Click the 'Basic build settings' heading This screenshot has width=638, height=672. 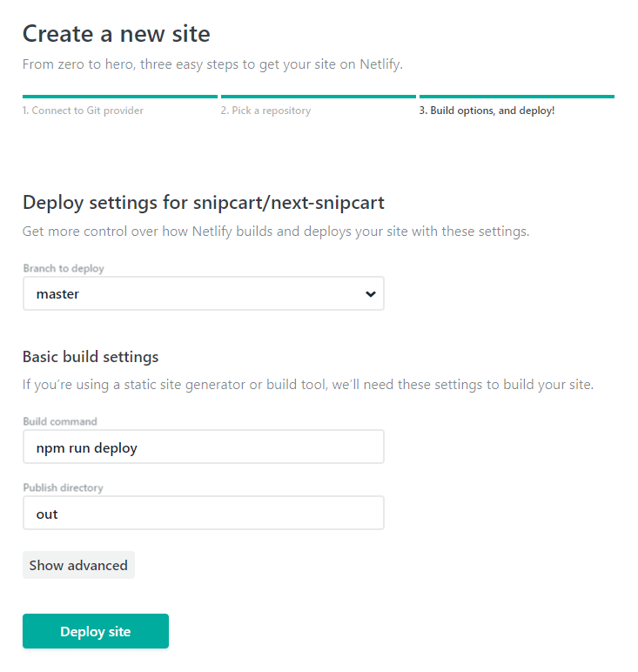[x=91, y=357]
